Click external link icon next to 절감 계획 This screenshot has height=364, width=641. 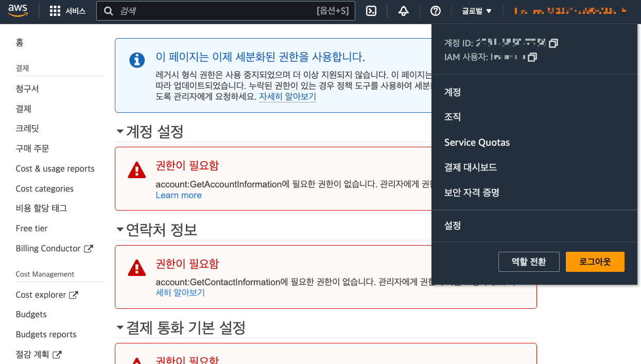coord(57,355)
